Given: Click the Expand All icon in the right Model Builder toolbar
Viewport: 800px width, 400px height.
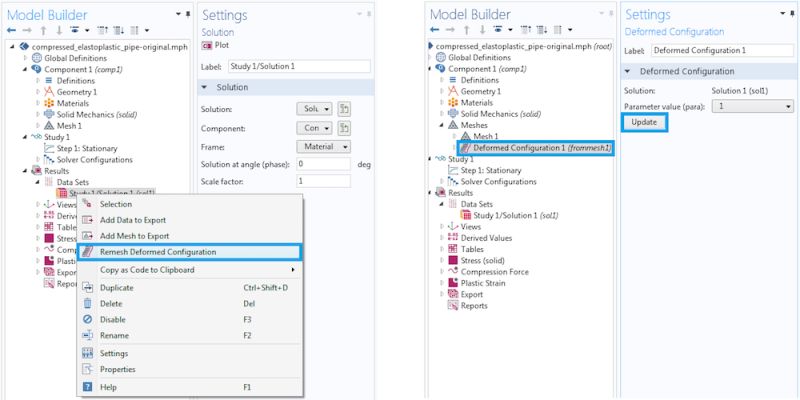Looking at the screenshot, I should pyautogui.click(x=540, y=30).
